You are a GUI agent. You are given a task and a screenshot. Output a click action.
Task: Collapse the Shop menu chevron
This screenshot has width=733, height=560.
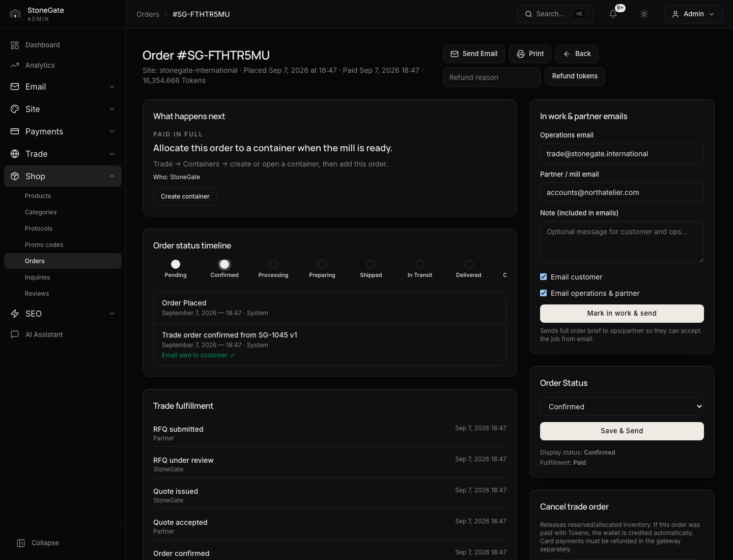112,176
